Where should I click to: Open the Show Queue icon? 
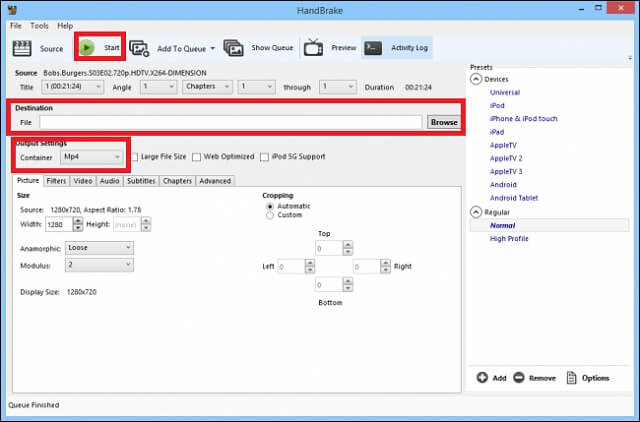233,48
